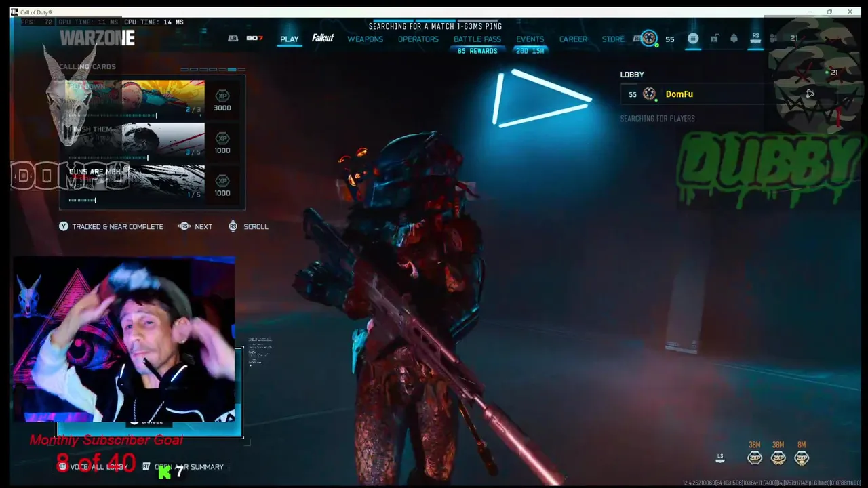The height and width of the screenshot is (488, 868).
Task: Click NEXT challenge category prompt
Action: [195, 226]
